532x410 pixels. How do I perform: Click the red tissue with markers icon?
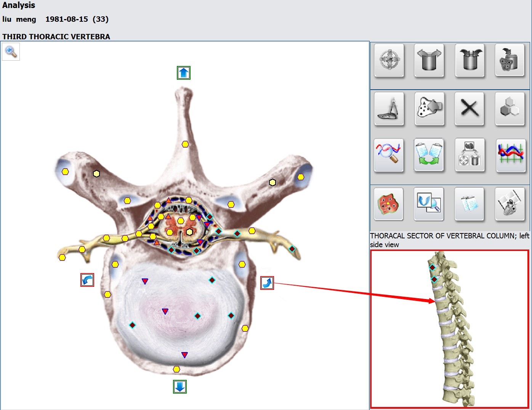389,204
